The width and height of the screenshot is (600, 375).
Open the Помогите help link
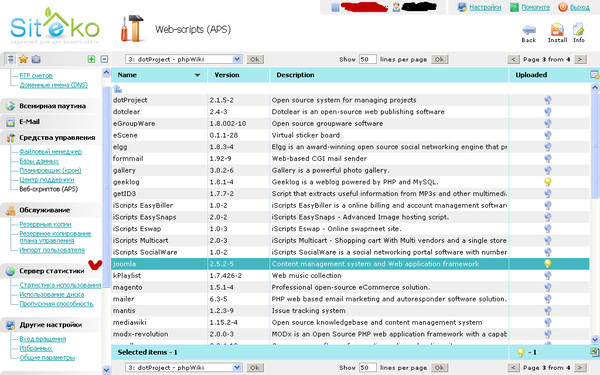pos(536,7)
